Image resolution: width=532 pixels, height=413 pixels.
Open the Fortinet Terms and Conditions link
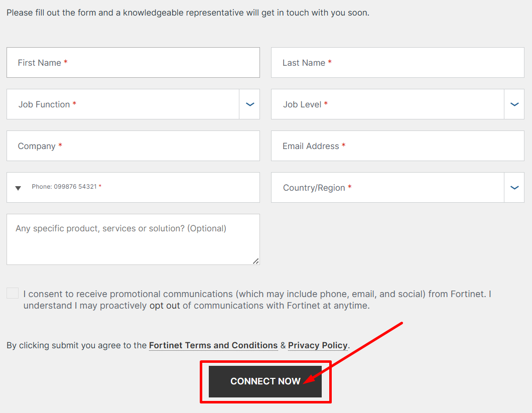point(213,345)
